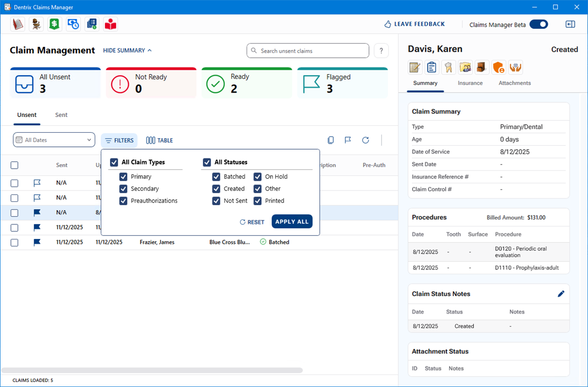Close the Filters dropdown panel button
This screenshot has height=387, width=588.
(119, 140)
